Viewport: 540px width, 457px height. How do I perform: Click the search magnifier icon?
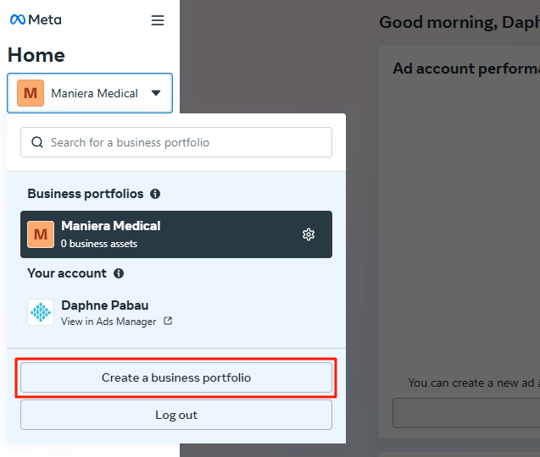pyautogui.click(x=37, y=142)
